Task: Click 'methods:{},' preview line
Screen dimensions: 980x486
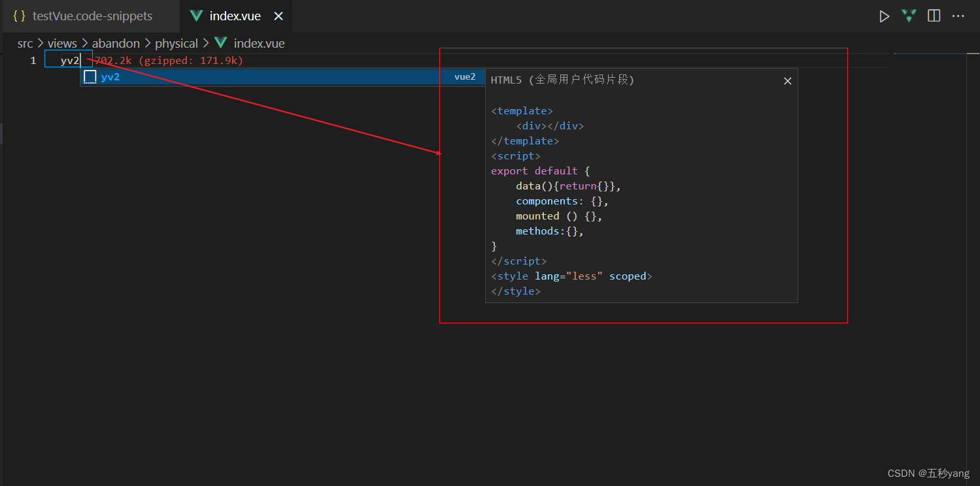Action: (550, 231)
